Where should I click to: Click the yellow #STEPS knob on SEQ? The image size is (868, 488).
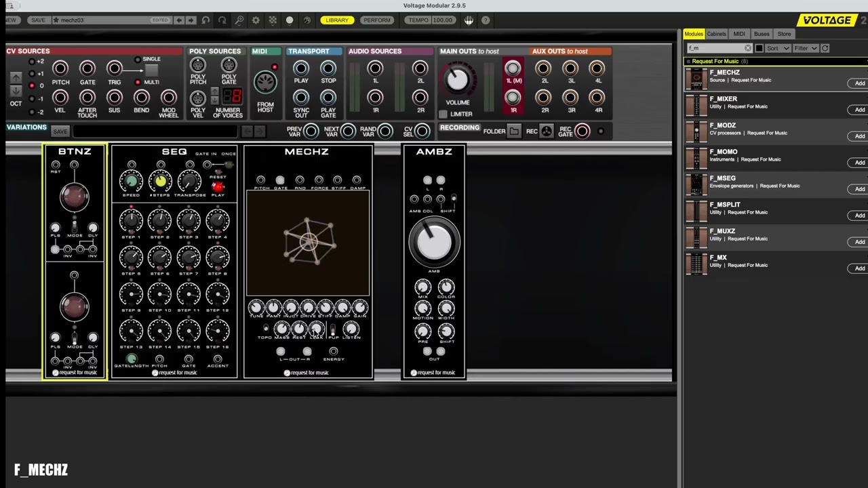161,182
